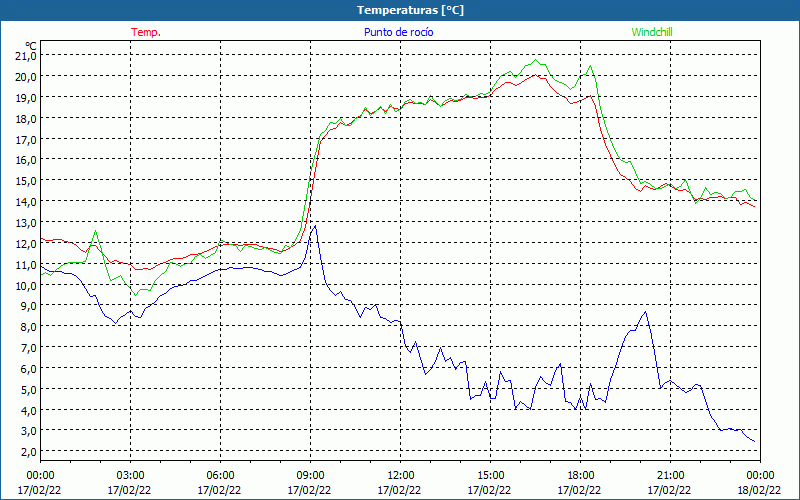Click the '13,0' y-axis value

pyautogui.click(x=27, y=222)
